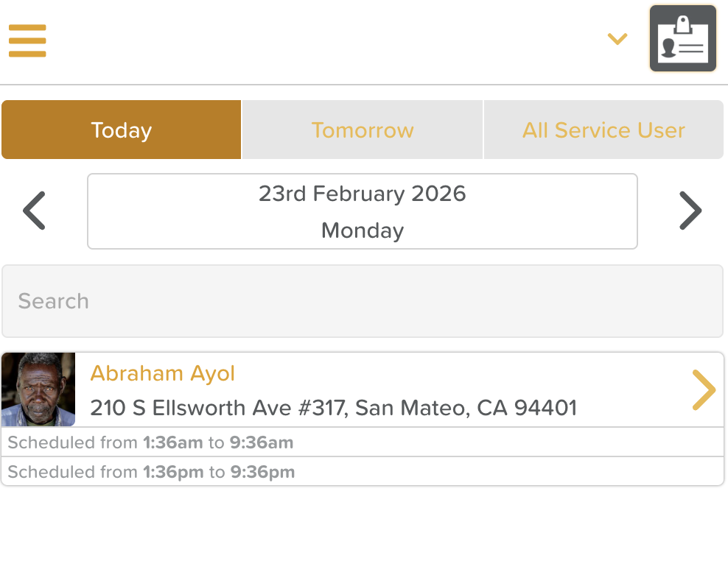Viewport: 728px width, 561px height.
Task: Go to the previous day
Action: click(x=35, y=211)
